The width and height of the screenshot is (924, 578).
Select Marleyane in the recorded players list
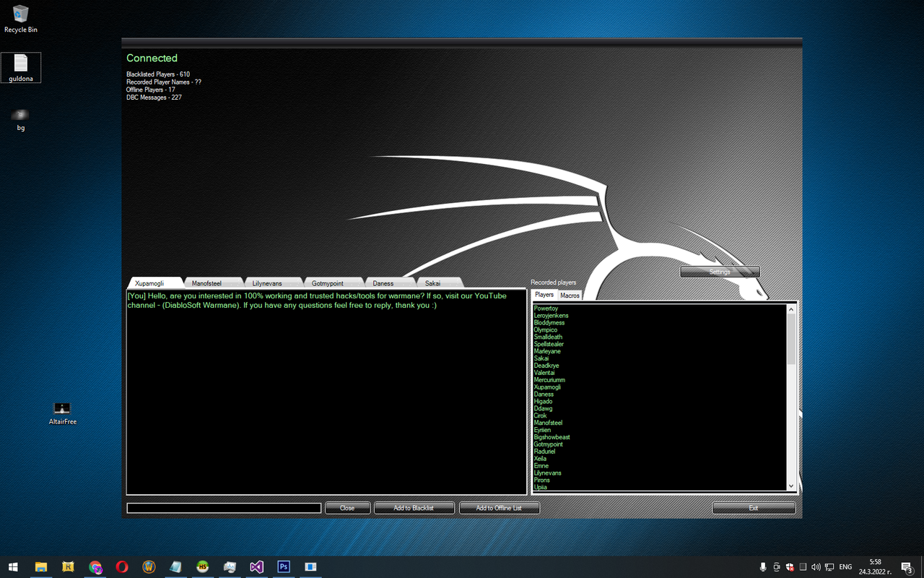[547, 352]
